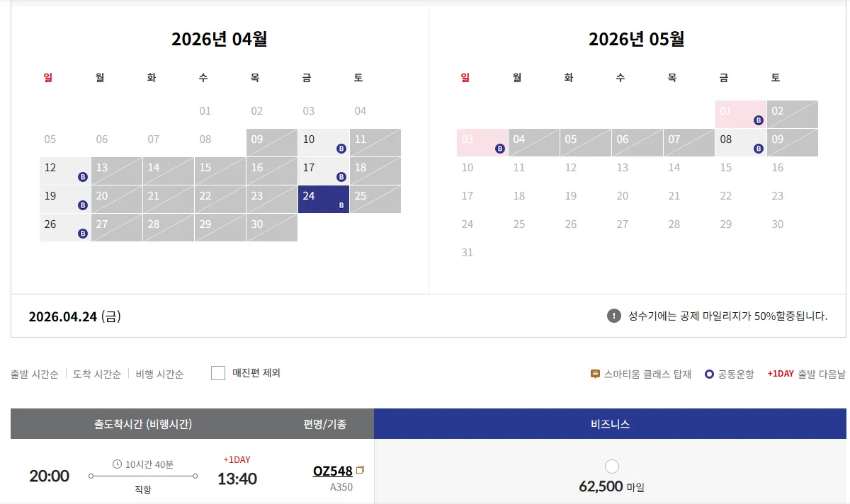Click the B badge on April 10
This screenshot has width=850, height=504.
tap(341, 149)
